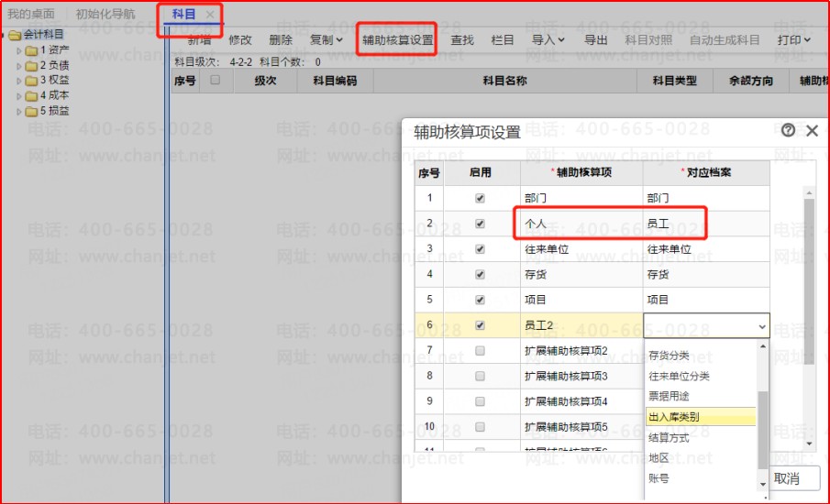Select 出入库类别 from the dropdown list
Screen dimensions: 830x504
tap(701, 417)
